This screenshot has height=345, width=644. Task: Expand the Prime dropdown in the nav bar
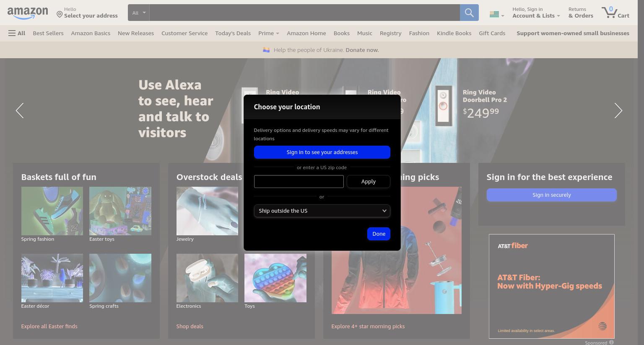pyautogui.click(x=269, y=33)
